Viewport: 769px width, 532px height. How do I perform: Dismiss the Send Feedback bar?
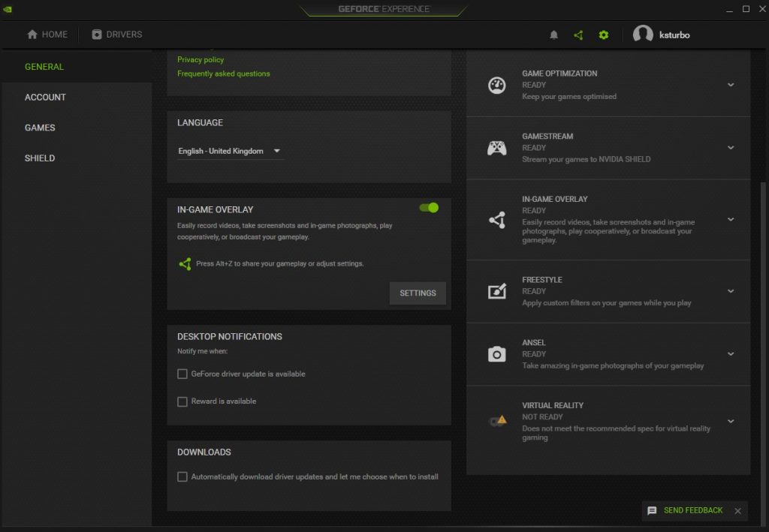click(737, 511)
